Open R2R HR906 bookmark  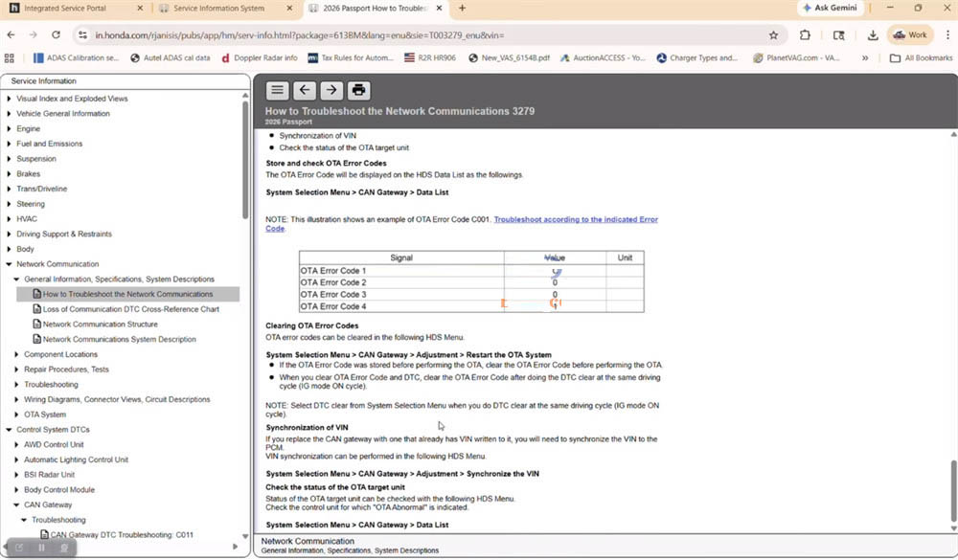(430, 58)
